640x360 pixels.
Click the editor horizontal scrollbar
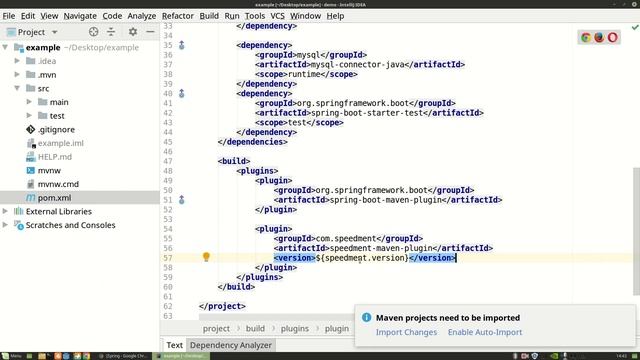[x=277, y=317]
